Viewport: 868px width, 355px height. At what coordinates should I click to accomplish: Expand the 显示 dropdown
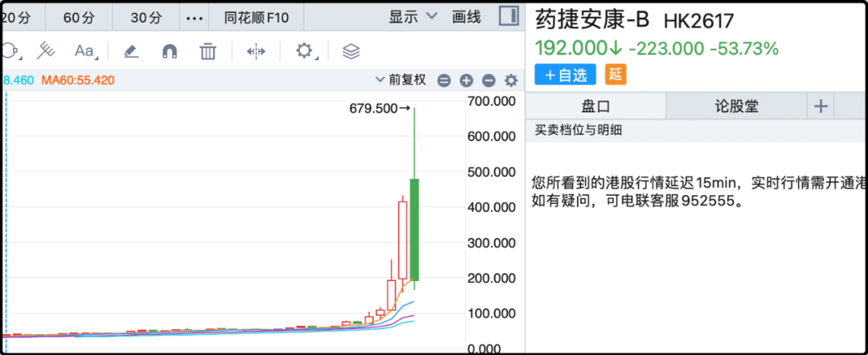[412, 16]
